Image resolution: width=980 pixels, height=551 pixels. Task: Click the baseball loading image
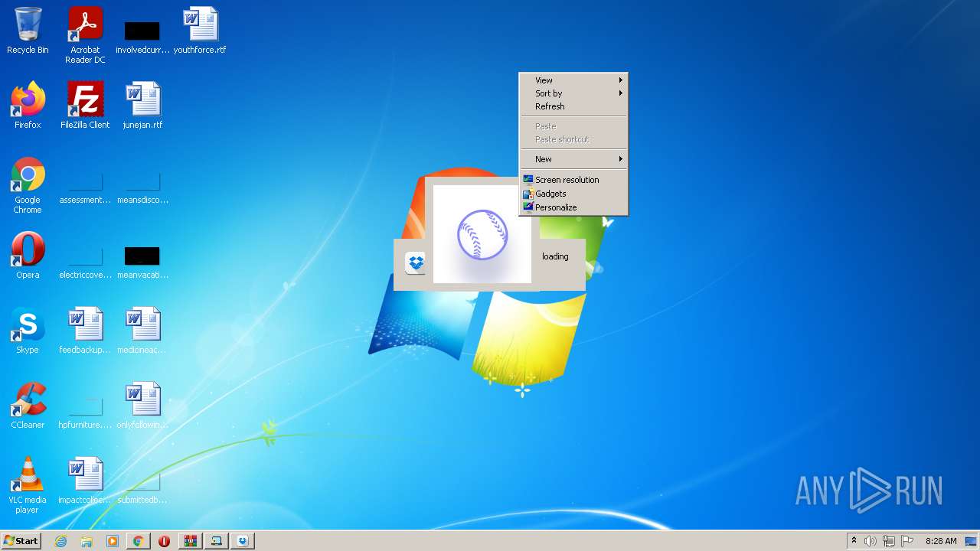click(482, 234)
